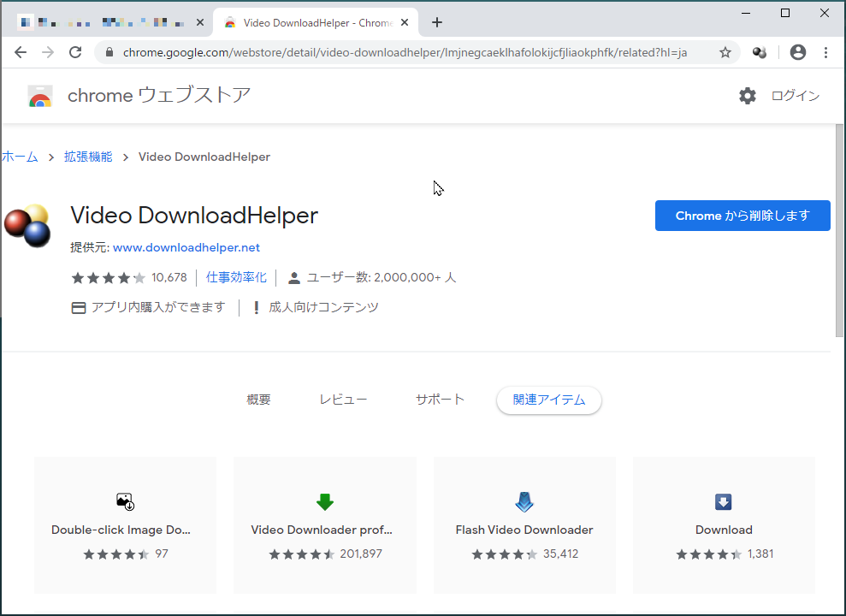Image resolution: width=846 pixels, height=616 pixels.
Task: Click 成人向けコンテンツ text
Action: (x=323, y=307)
